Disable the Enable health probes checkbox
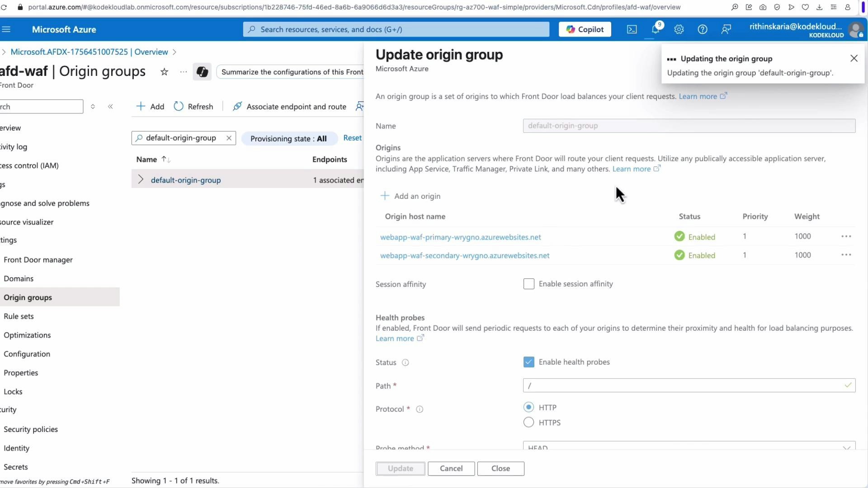The height and width of the screenshot is (488, 868). 528,362
